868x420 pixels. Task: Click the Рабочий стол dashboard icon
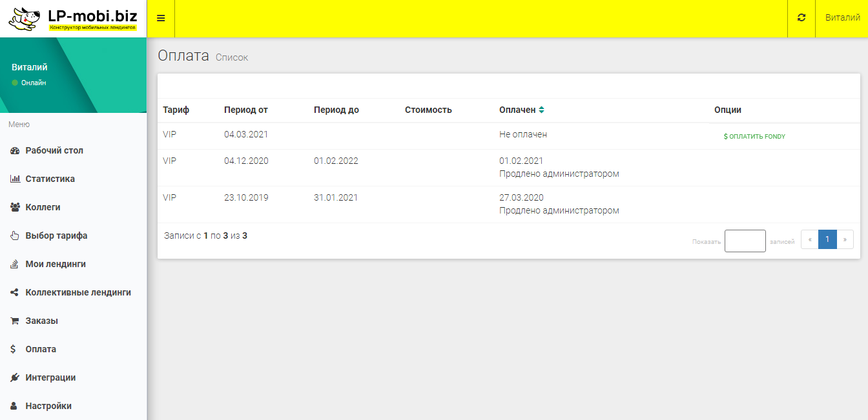tap(15, 151)
